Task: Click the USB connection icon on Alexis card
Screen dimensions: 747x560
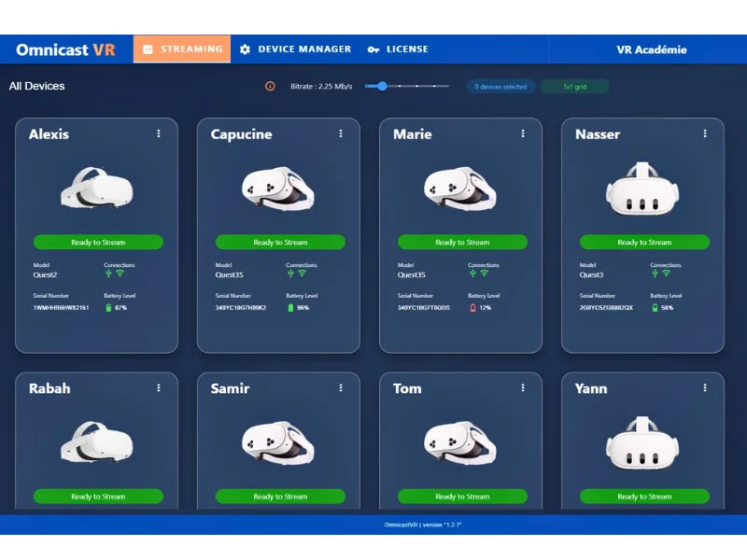Action: [108, 273]
